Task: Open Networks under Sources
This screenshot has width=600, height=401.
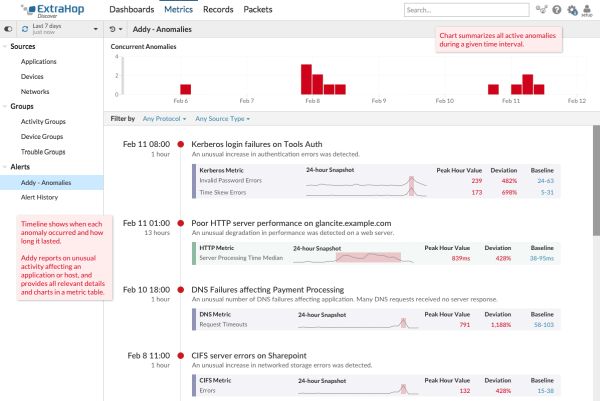Action: tap(35, 92)
